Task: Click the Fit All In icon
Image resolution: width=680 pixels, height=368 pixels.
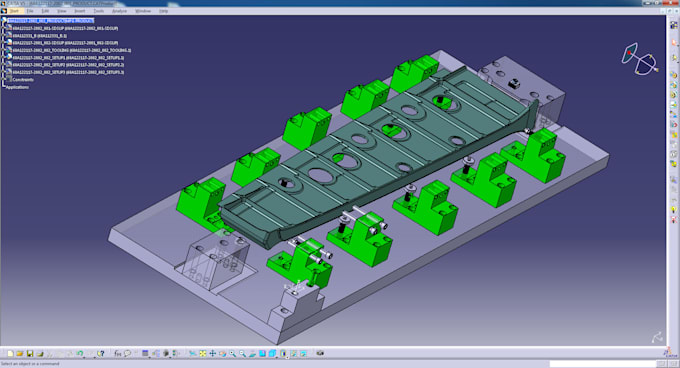Action: point(203,354)
